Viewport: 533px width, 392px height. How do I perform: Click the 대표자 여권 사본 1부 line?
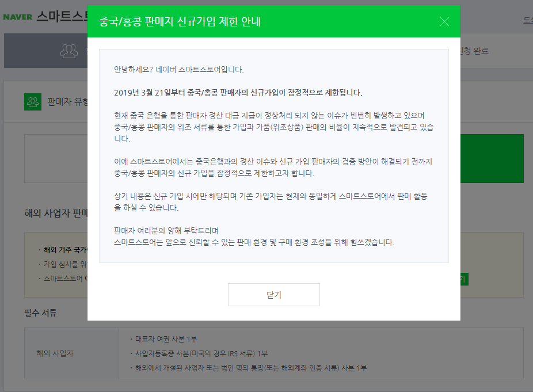[166, 339]
